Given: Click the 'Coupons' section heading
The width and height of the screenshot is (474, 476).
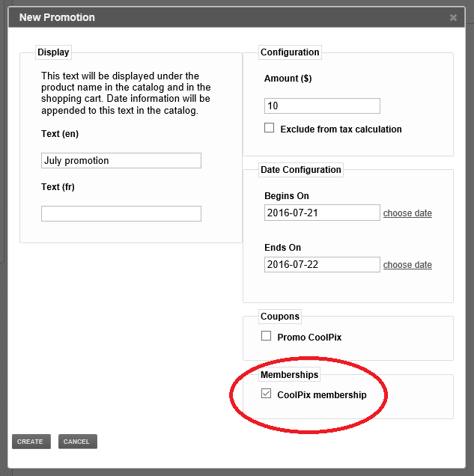Looking at the screenshot, I should click(x=280, y=317).
